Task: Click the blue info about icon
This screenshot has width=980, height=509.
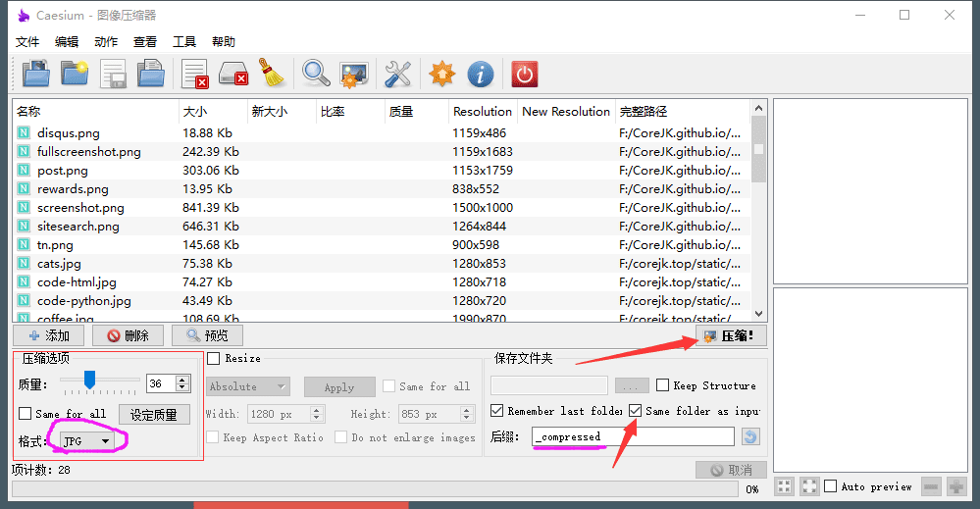Action: click(x=481, y=74)
